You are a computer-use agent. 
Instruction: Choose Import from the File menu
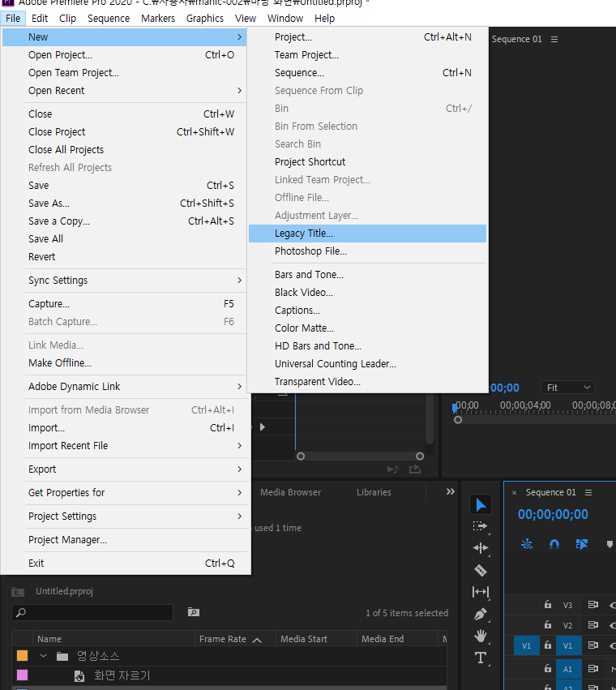point(125,428)
